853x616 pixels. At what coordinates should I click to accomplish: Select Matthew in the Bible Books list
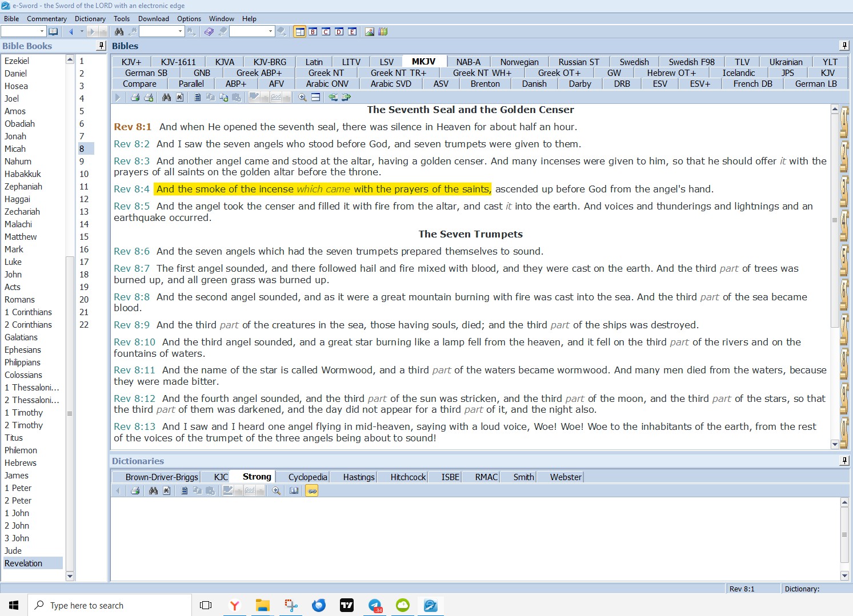(21, 236)
